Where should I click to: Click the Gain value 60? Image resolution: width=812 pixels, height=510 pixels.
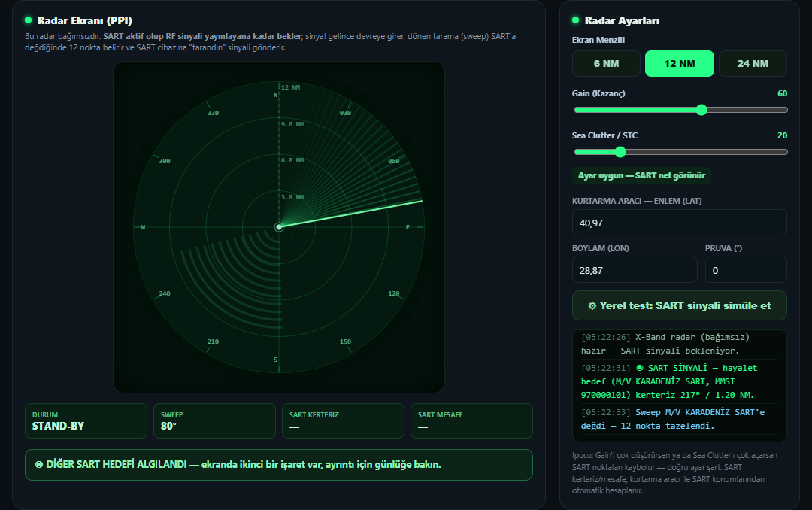pos(782,93)
